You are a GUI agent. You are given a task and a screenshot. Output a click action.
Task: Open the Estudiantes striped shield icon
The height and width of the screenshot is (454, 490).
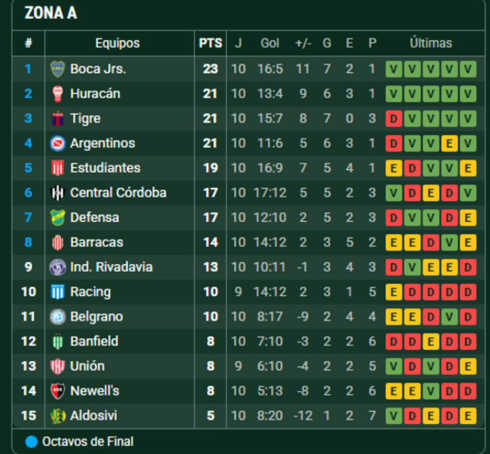click(x=57, y=168)
